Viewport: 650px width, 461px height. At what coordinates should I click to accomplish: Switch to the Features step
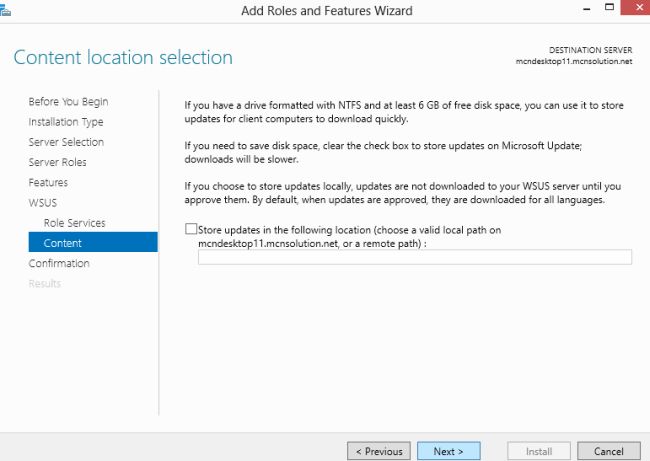(48, 183)
